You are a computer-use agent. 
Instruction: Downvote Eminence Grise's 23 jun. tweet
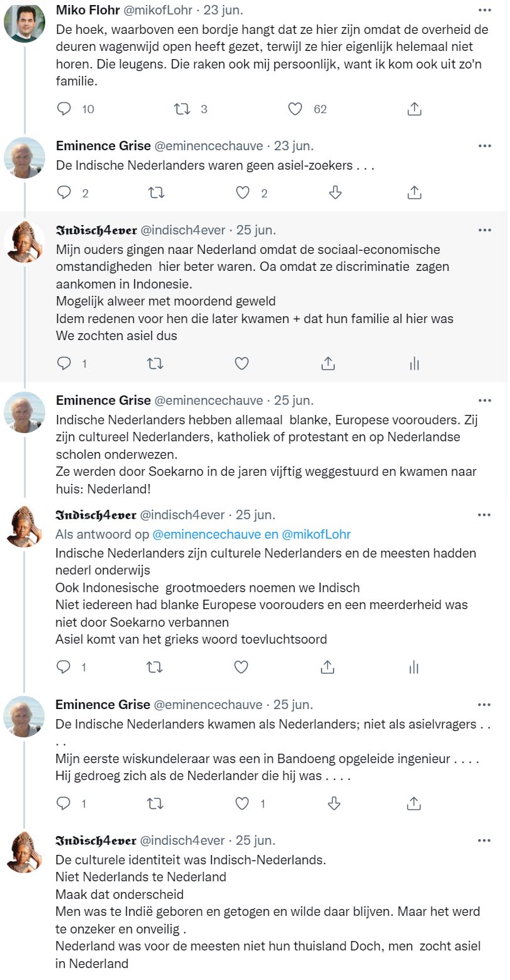(x=335, y=192)
